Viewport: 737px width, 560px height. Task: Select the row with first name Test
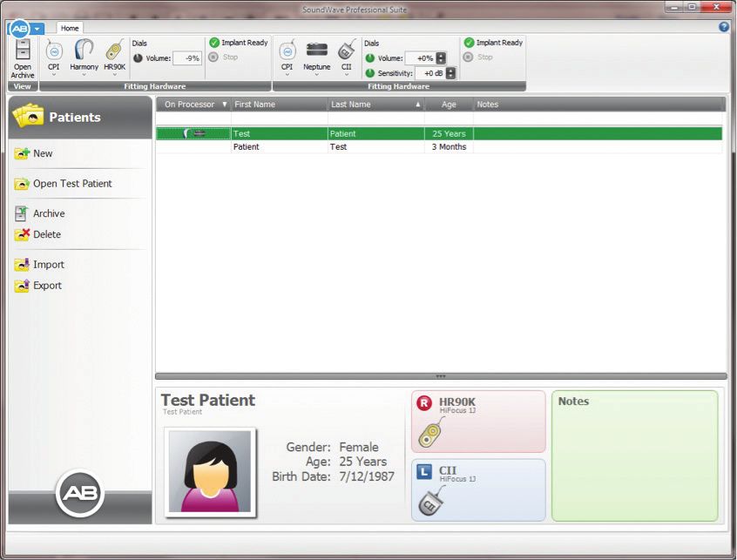[x=439, y=133]
